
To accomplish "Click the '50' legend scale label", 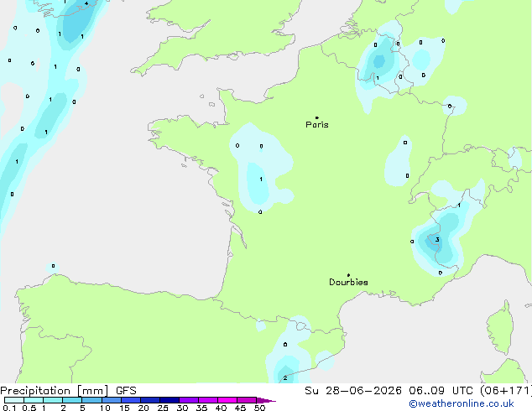I will [260, 408].
